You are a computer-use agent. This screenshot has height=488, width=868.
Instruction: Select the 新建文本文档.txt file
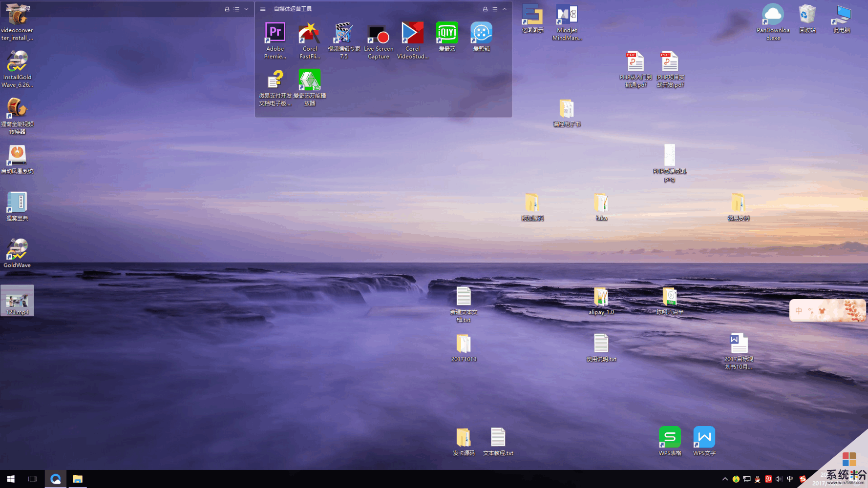(x=464, y=305)
